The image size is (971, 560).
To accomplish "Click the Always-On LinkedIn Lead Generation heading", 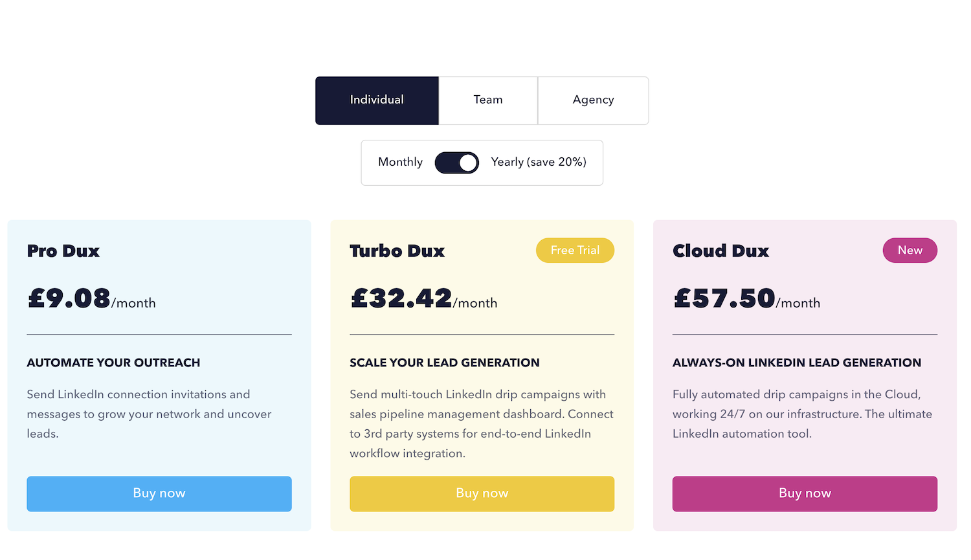I will [796, 363].
